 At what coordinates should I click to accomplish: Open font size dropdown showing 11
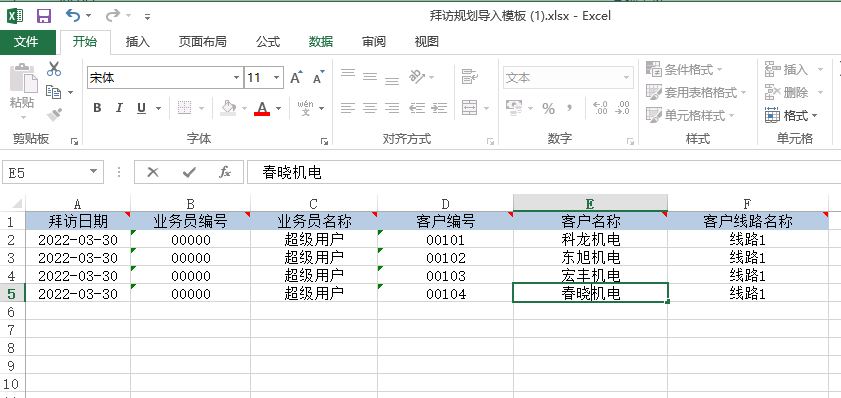point(277,78)
